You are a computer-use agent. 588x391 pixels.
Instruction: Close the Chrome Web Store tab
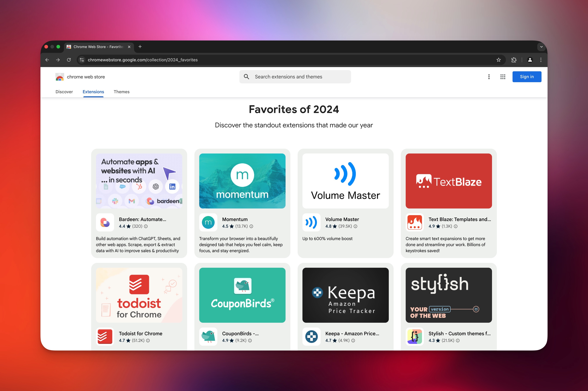129,47
